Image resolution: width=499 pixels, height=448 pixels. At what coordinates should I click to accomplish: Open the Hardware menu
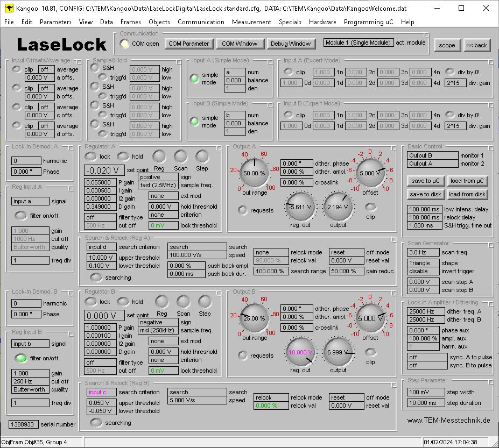322,22
